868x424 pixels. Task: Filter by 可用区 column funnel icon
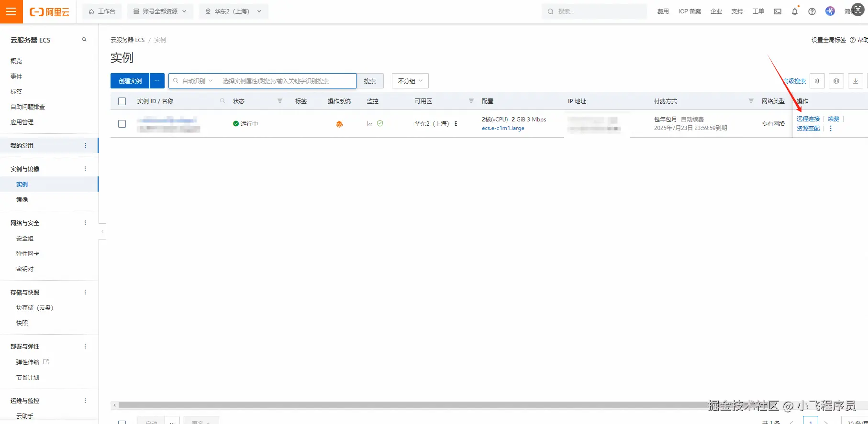click(471, 101)
